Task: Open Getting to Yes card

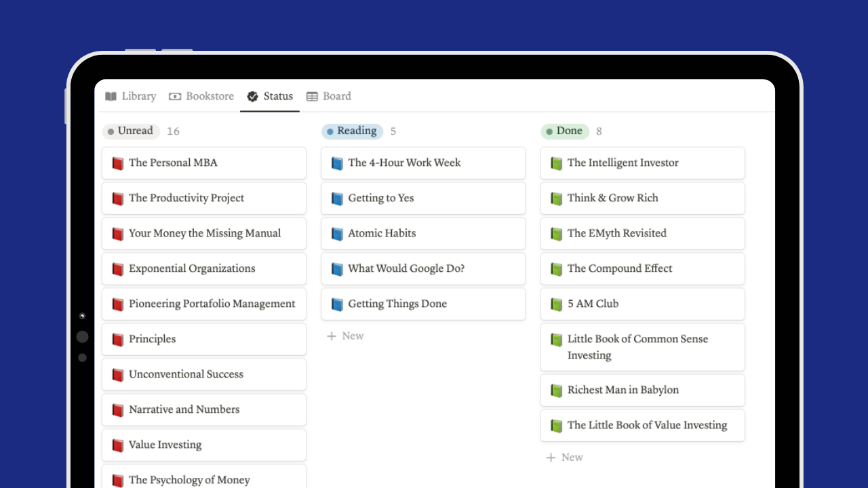Action: click(x=423, y=199)
